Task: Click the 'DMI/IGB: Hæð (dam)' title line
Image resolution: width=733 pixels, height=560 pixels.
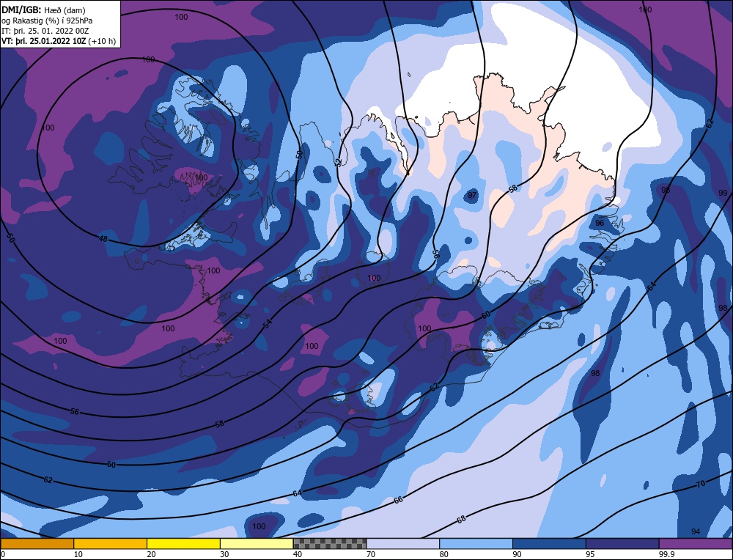Action: (43, 10)
